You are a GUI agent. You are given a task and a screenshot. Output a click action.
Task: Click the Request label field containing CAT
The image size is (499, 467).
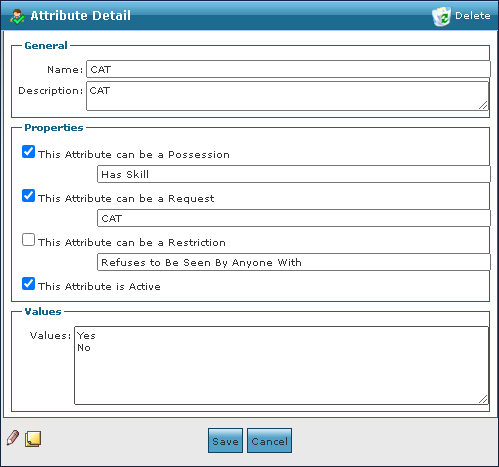pos(294,218)
